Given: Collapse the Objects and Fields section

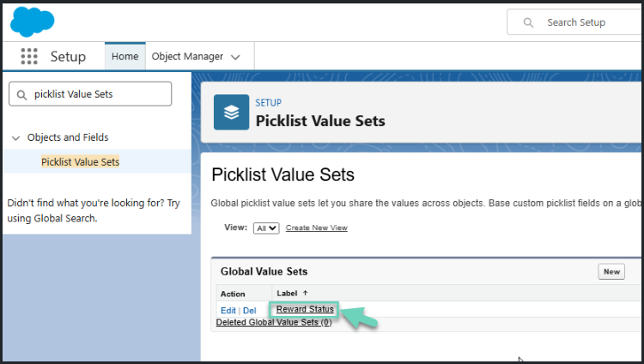Looking at the screenshot, I should pos(16,138).
